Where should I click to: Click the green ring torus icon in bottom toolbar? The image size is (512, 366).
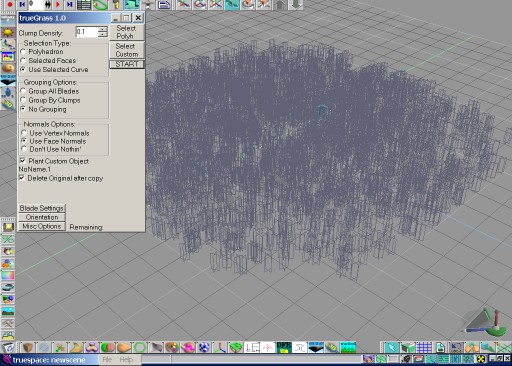(x=140, y=347)
